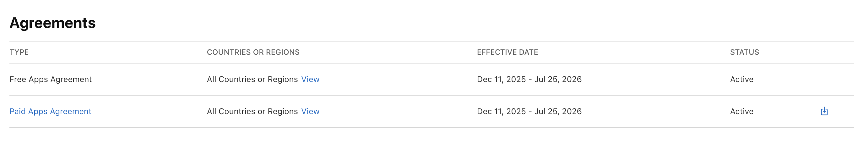The width and height of the screenshot is (868, 144).
Task: Click Active status of Paid Apps Agreement
Action: click(x=741, y=111)
